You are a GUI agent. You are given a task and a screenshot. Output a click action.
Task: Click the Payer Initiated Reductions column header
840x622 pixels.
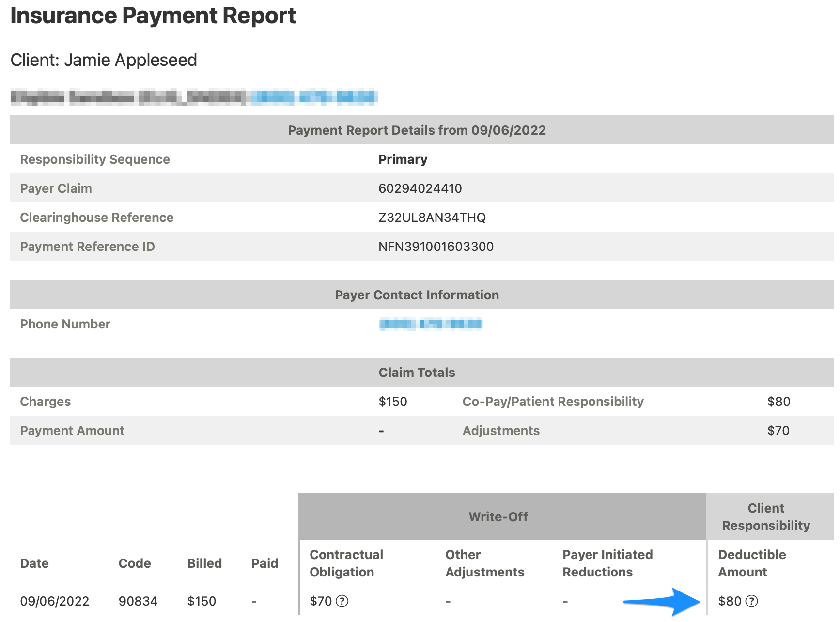(607, 563)
